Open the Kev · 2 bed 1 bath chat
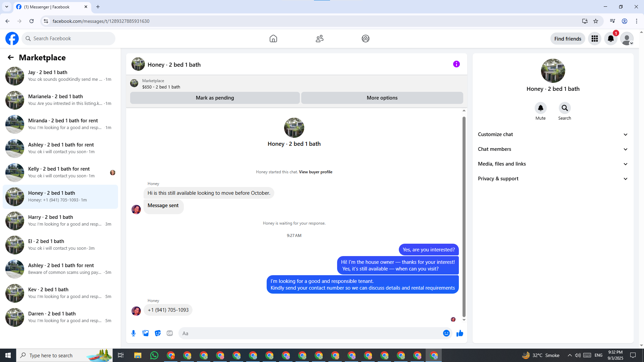The height and width of the screenshot is (362, 644). (60, 293)
